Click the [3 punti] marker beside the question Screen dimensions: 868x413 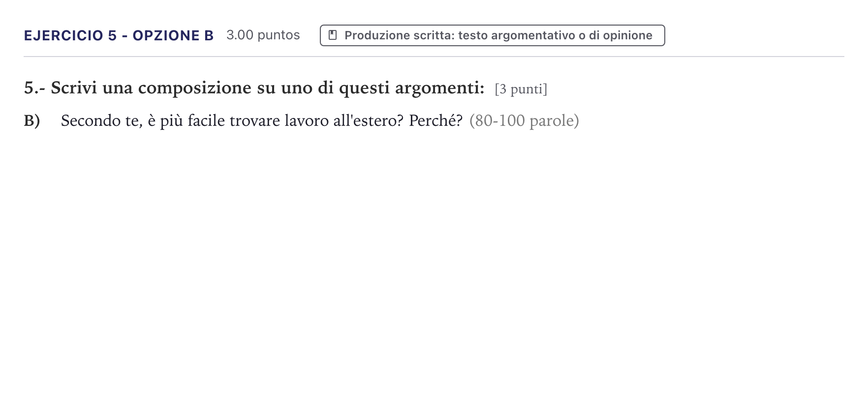point(521,89)
